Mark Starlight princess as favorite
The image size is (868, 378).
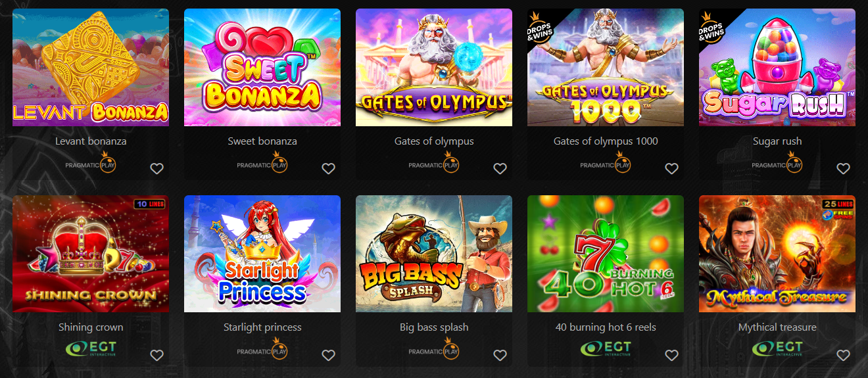328,355
